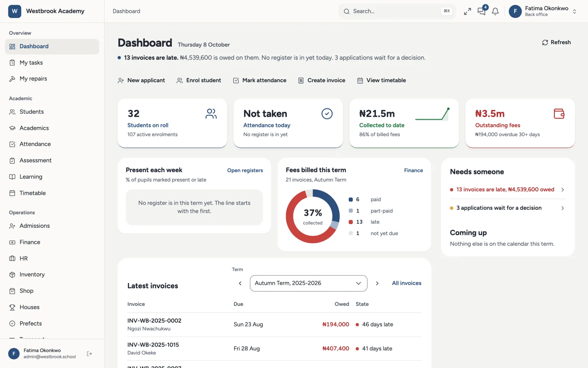588x368 pixels.
Task: Expand the 3 applications wait row chevron
Action: click(562, 208)
